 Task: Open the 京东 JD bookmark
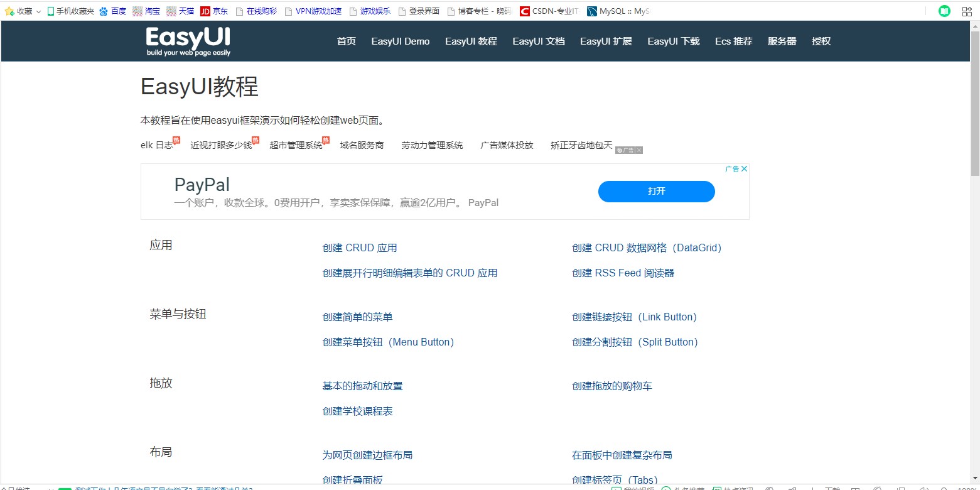pyautogui.click(x=214, y=11)
